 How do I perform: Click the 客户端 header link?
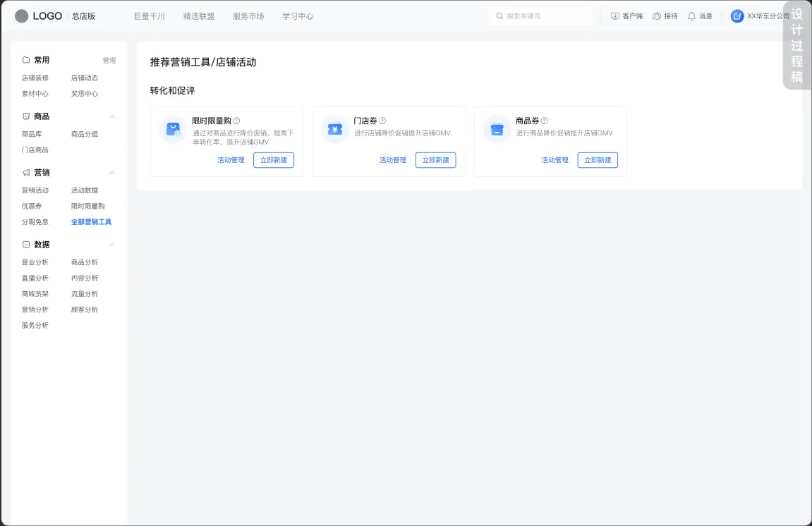coord(633,16)
